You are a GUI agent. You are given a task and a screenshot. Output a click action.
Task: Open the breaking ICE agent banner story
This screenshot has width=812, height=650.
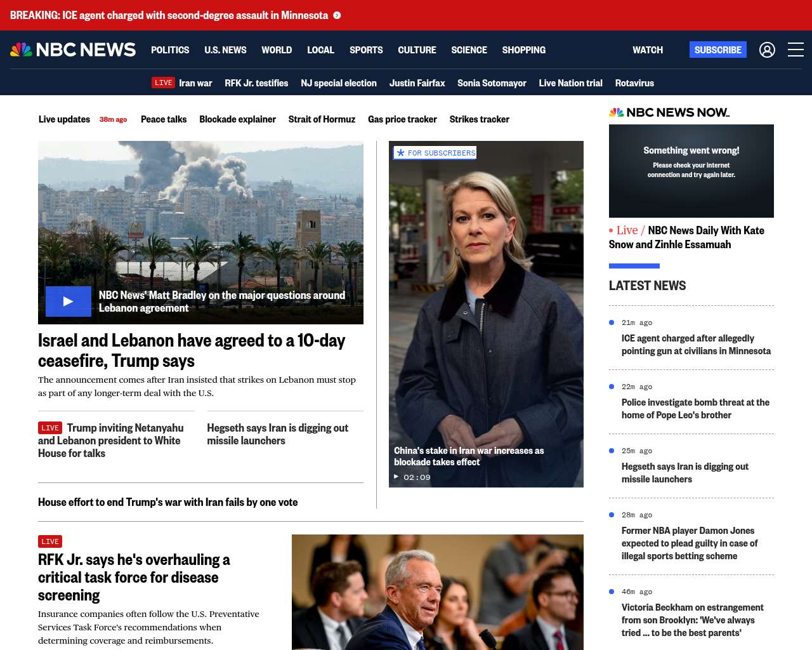pos(169,15)
